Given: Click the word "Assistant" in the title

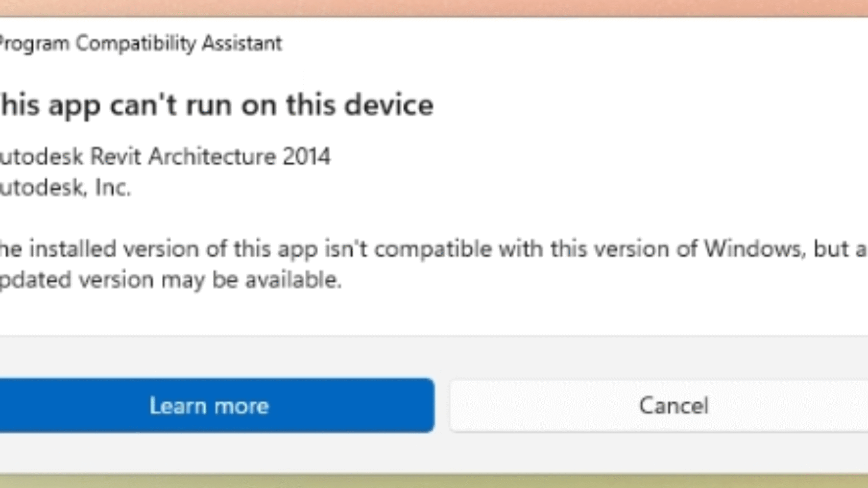Looking at the screenshot, I should pos(242,43).
